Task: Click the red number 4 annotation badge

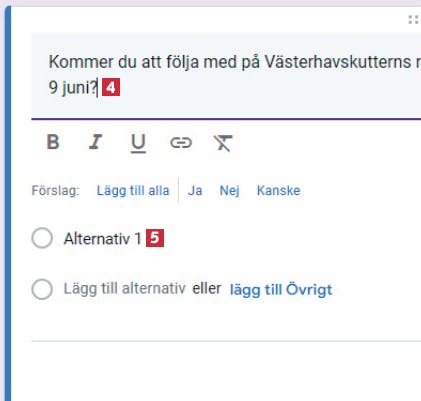Action: [x=111, y=88]
